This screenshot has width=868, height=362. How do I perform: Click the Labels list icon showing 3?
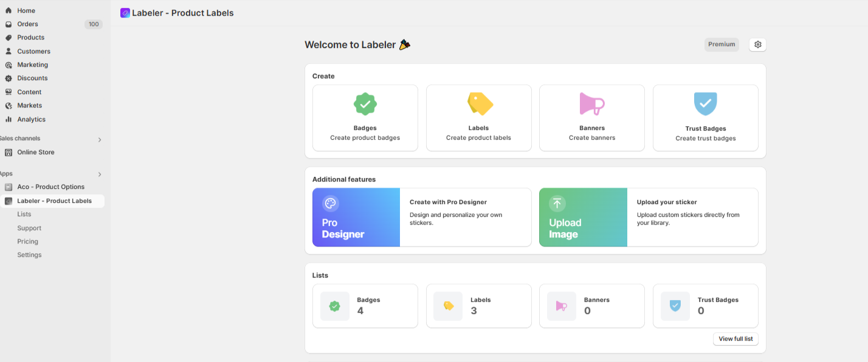coord(448,306)
